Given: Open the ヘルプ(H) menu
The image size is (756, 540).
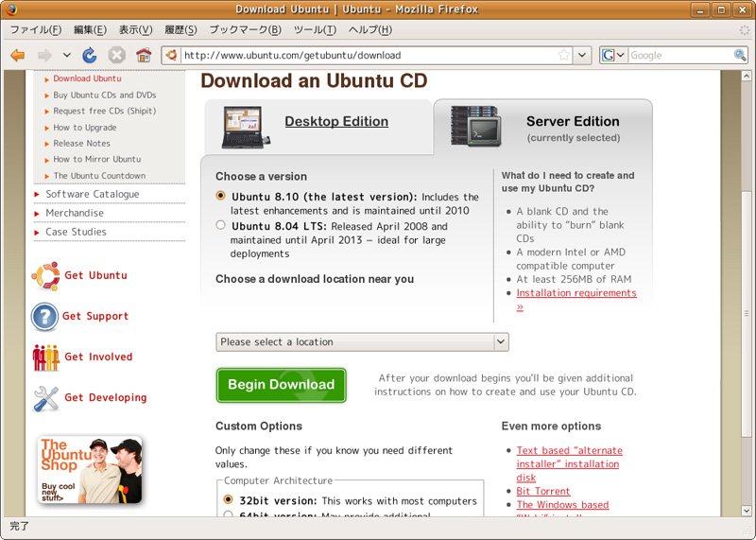Looking at the screenshot, I should click(369, 29).
